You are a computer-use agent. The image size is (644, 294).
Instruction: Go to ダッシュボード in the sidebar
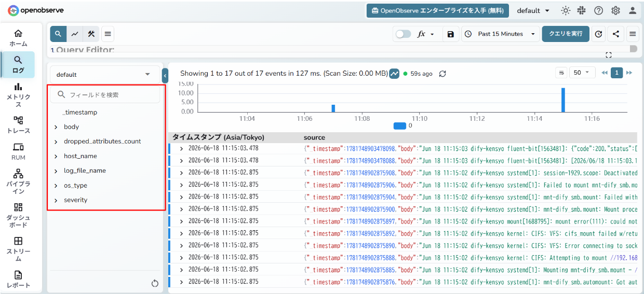tap(18, 215)
